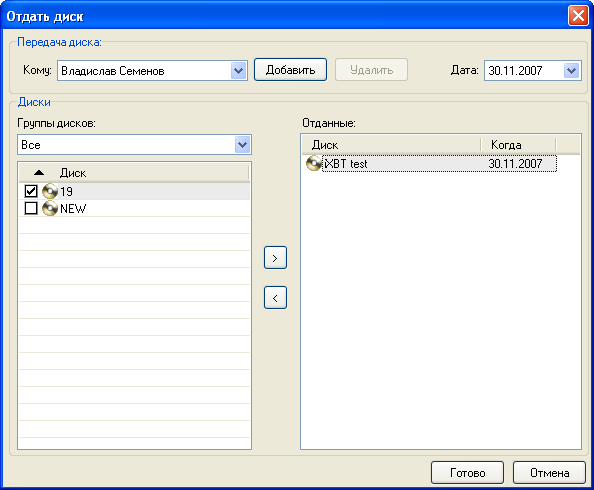Sort given discs by Когда column
Screen dimensions: 594x490
click(518, 145)
